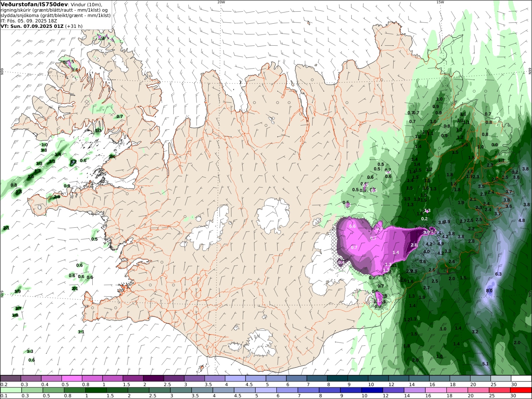Image resolution: width=532 pixels, height=399 pixels.
Task: Select the 4.9 precipitation value
Action: [441, 244]
